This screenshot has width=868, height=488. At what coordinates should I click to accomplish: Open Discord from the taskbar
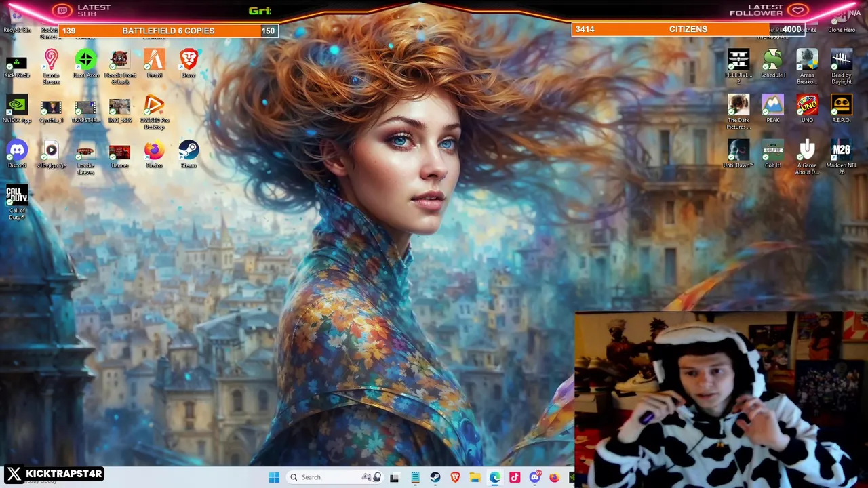(534, 477)
